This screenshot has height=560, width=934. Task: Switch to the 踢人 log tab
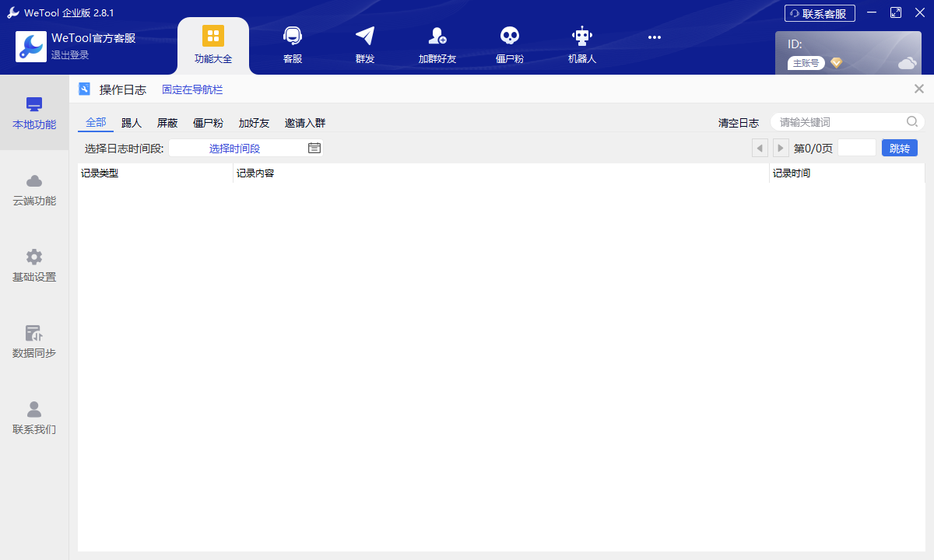pos(132,123)
